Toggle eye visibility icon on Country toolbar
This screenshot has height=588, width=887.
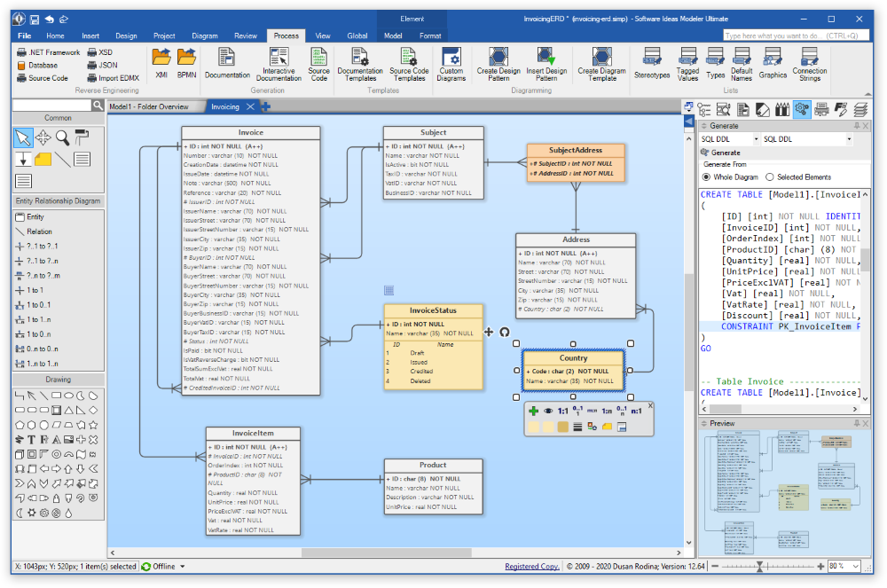[x=548, y=412]
